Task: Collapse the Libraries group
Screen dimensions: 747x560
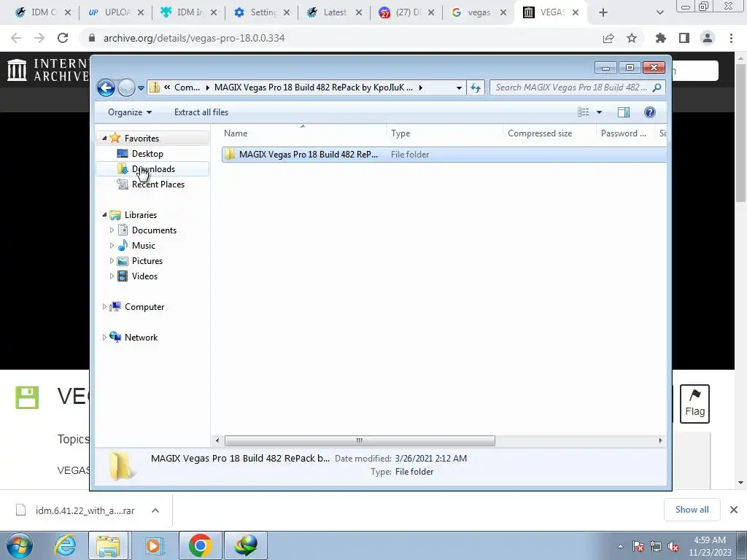Action: point(104,215)
